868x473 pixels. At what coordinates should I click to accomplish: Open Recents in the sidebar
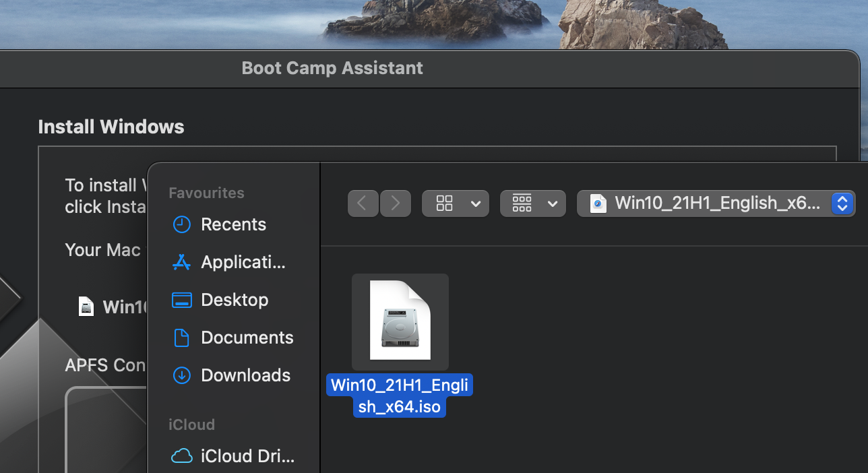tap(233, 224)
